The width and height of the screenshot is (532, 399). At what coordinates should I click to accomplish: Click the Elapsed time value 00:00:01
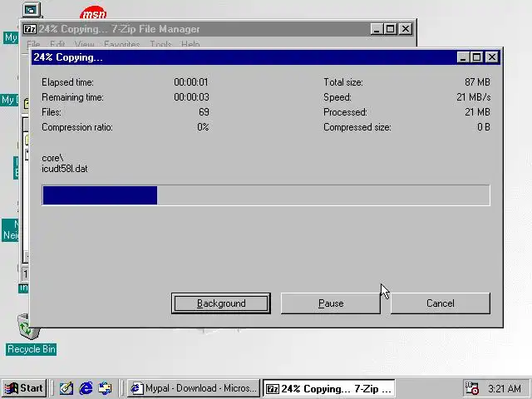[x=191, y=82]
